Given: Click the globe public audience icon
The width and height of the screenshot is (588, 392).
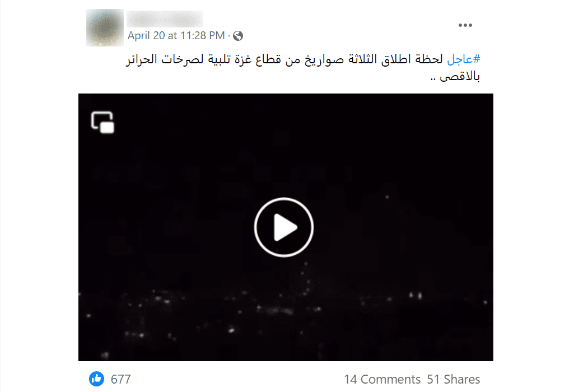Looking at the screenshot, I should (238, 36).
